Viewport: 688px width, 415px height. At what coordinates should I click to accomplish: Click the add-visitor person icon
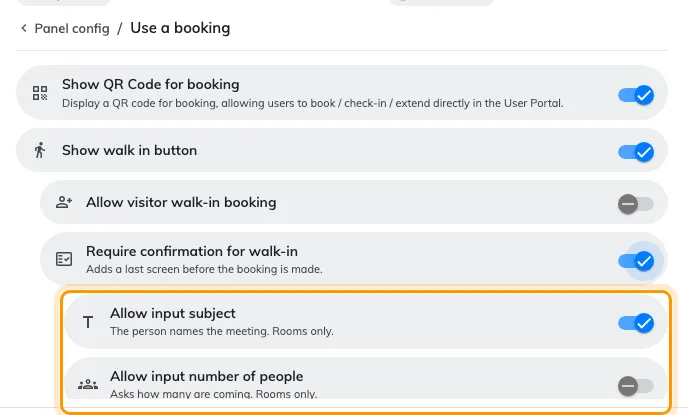(x=64, y=202)
